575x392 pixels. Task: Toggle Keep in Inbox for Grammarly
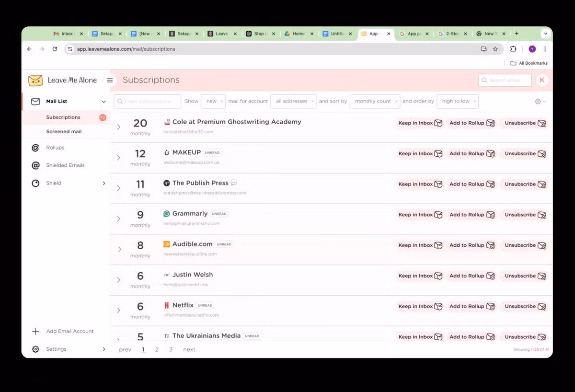coord(420,215)
